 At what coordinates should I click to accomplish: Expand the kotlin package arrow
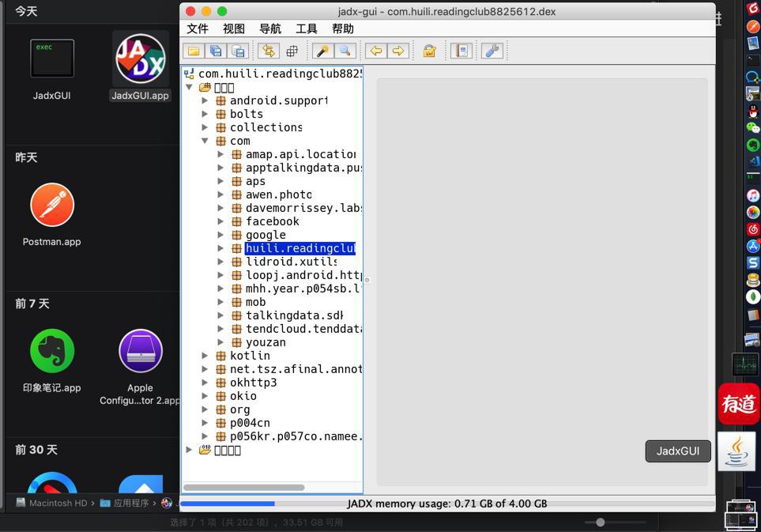click(x=205, y=356)
